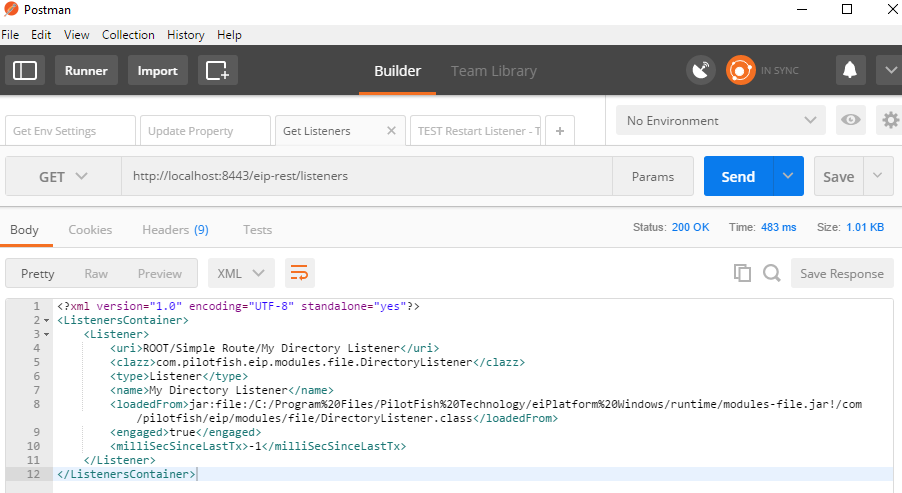
Task: Switch to Team Library tab
Action: 494,71
